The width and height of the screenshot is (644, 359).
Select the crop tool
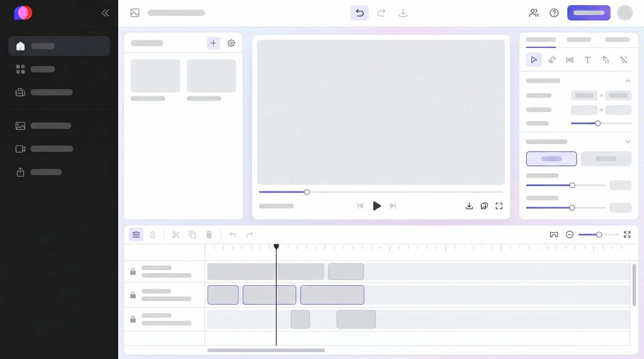(x=605, y=60)
